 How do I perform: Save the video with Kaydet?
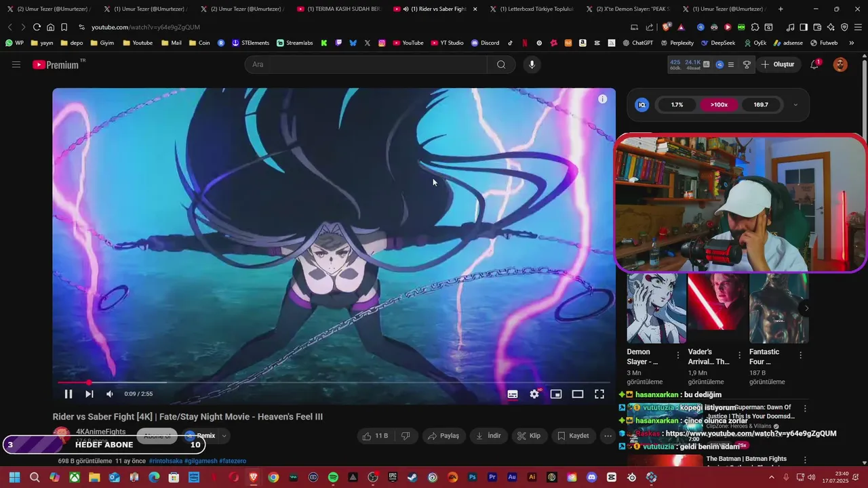click(x=574, y=436)
